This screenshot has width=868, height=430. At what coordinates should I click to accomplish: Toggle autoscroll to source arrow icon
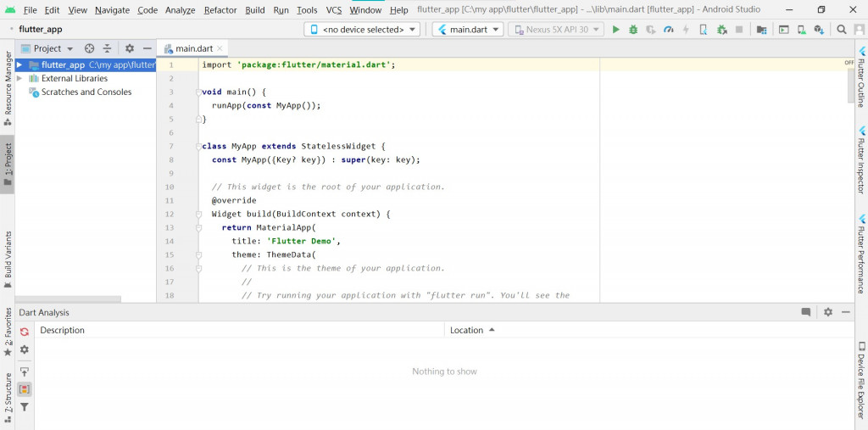click(25, 371)
